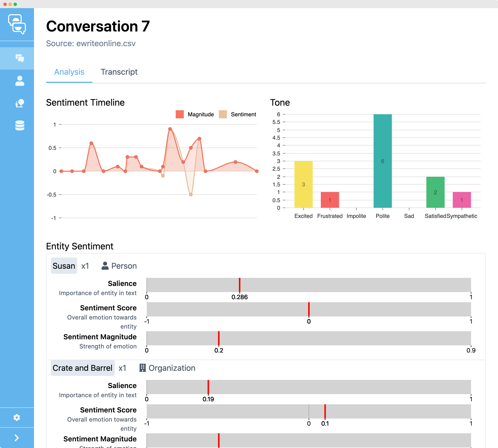The image size is (498, 448).
Task: Click the Polite bar in Tone chart
Action: (x=383, y=161)
